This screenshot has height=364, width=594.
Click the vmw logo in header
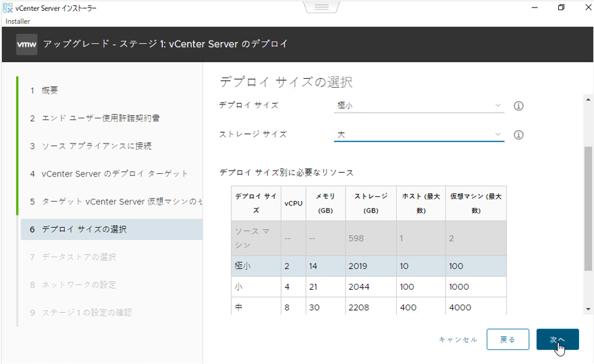[x=26, y=44]
